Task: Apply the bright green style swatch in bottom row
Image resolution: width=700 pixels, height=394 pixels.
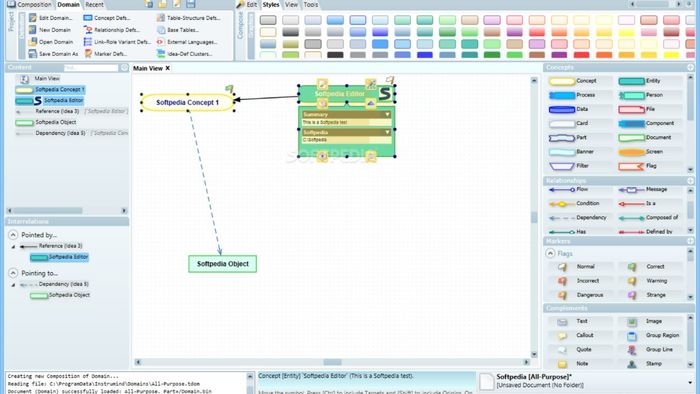Action: pyautogui.click(x=514, y=55)
